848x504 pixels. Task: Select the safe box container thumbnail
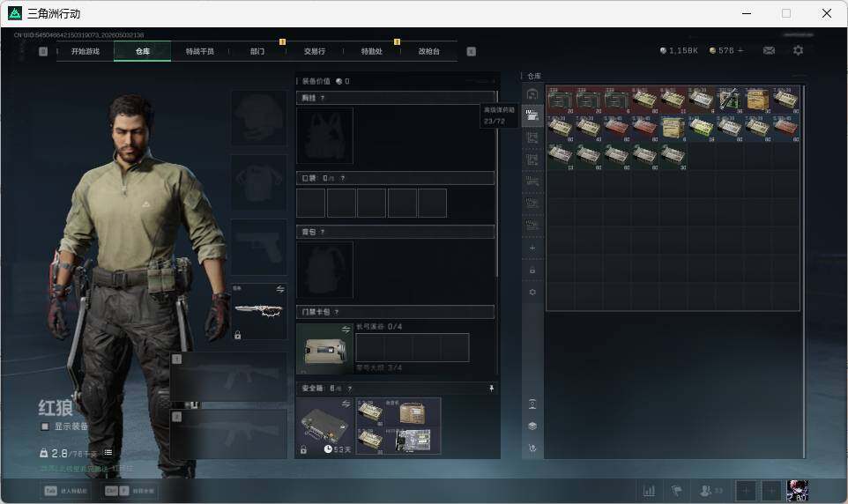coord(324,426)
